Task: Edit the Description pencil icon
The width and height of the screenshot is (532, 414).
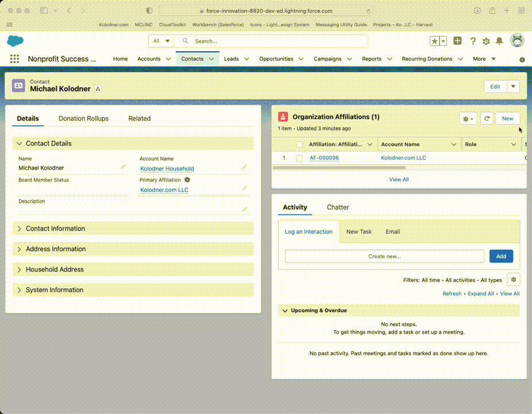Action: [x=244, y=209]
